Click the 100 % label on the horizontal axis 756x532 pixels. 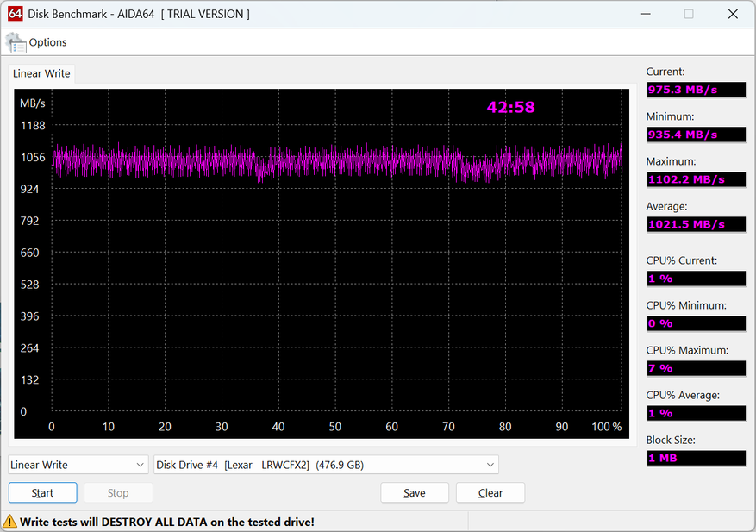pyautogui.click(x=607, y=426)
